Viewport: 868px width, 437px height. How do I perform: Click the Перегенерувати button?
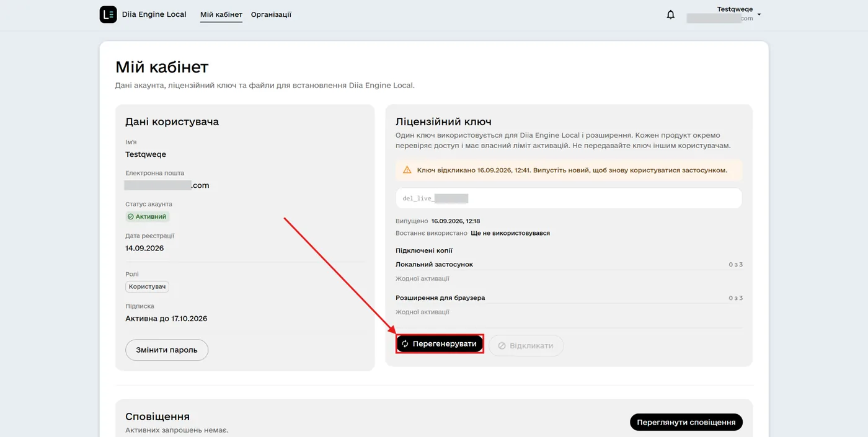pyautogui.click(x=440, y=343)
